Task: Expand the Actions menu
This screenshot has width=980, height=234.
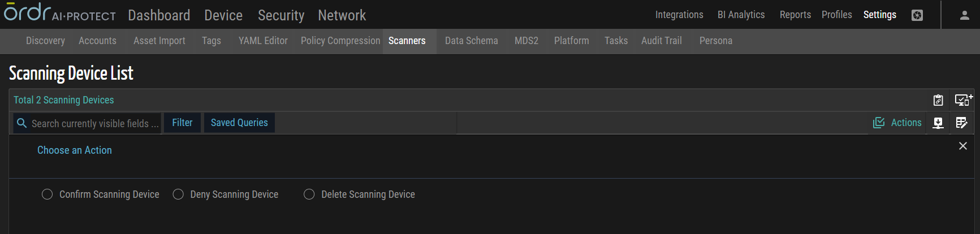Action: point(897,123)
